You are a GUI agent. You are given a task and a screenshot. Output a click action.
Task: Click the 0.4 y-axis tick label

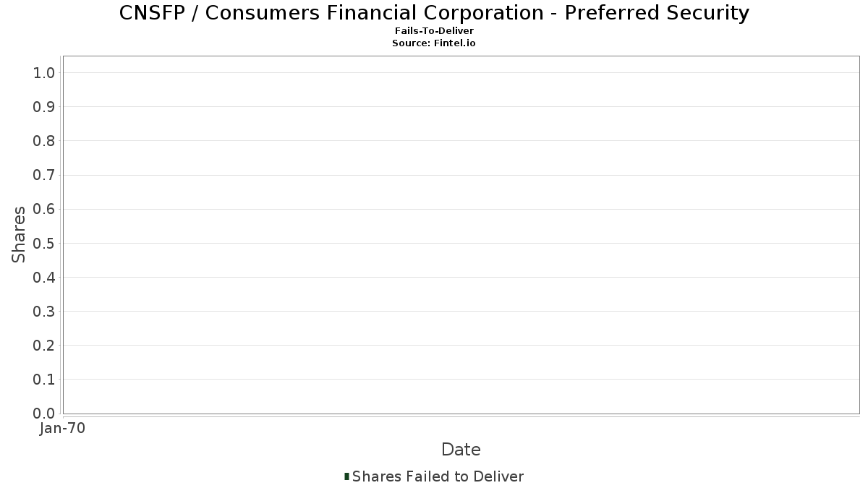pyautogui.click(x=44, y=278)
